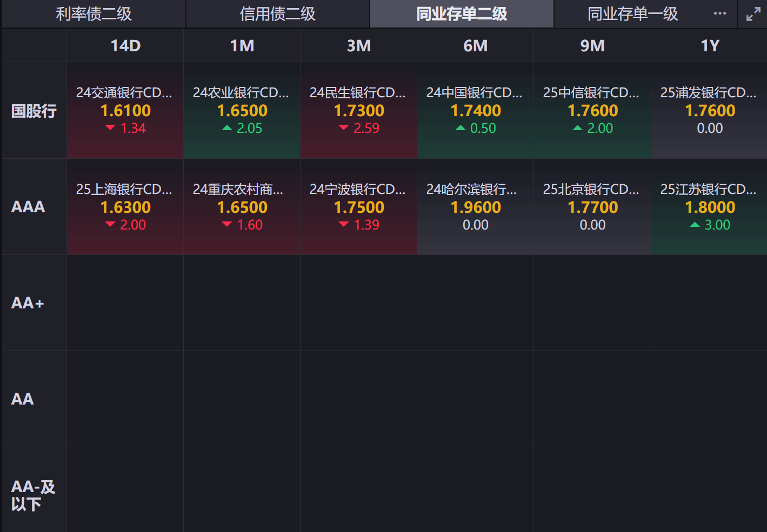767x532 pixels.
Task: Open the more tabs ellipsis menu
Action: coord(720,14)
